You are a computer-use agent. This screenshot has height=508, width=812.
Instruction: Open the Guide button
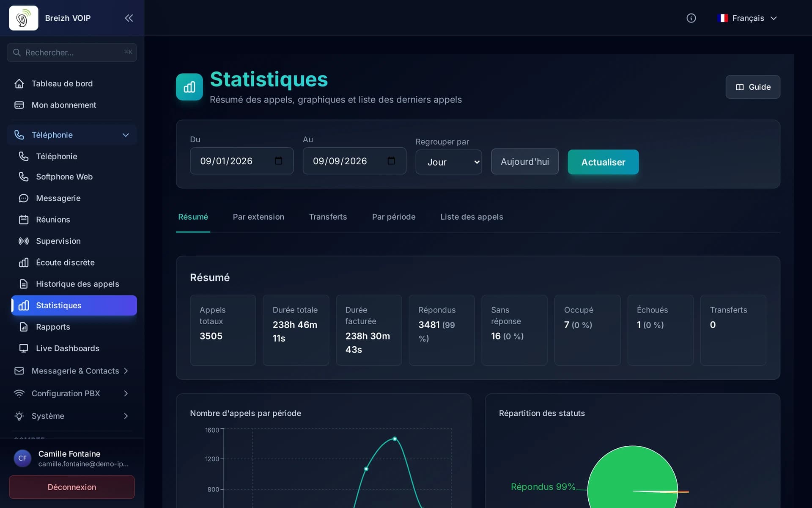tap(753, 87)
